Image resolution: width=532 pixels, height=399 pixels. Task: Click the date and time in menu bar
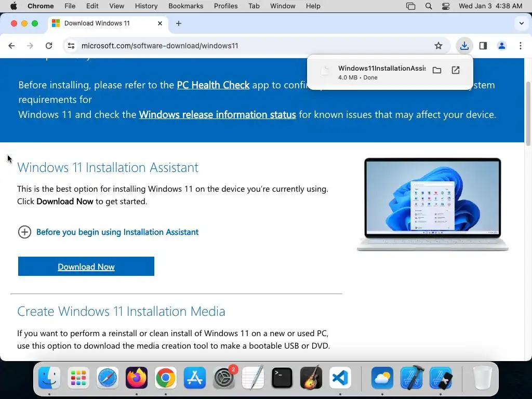click(x=490, y=6)
